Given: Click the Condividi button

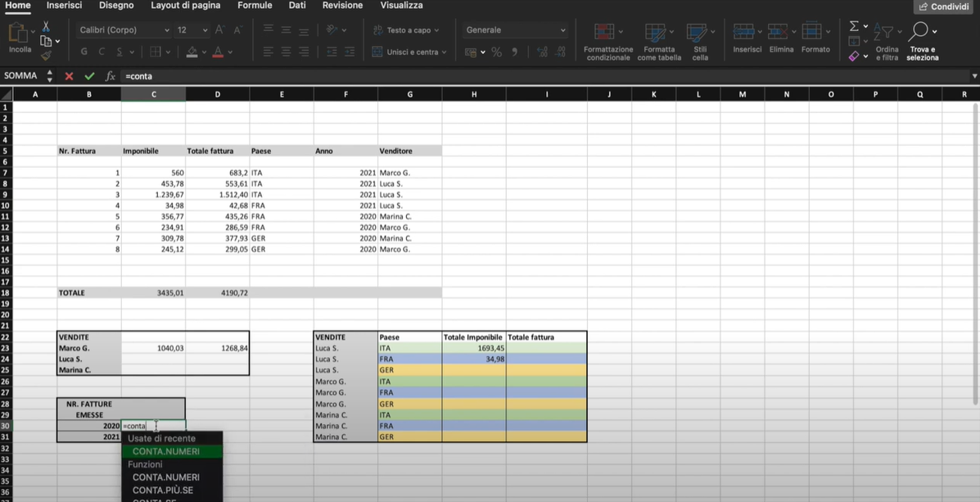Looking at the screenshot, I should [942, 7].
